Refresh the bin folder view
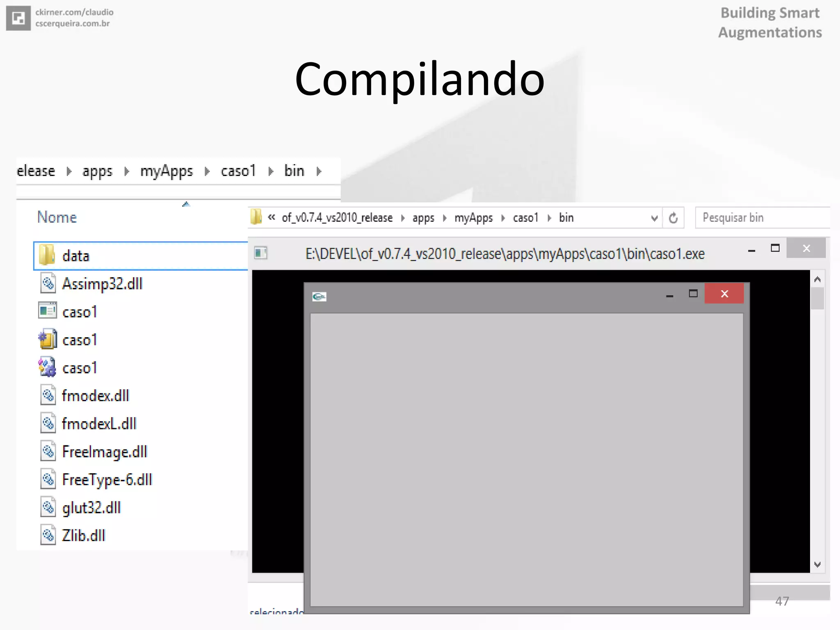 click(x=673, y=218)
